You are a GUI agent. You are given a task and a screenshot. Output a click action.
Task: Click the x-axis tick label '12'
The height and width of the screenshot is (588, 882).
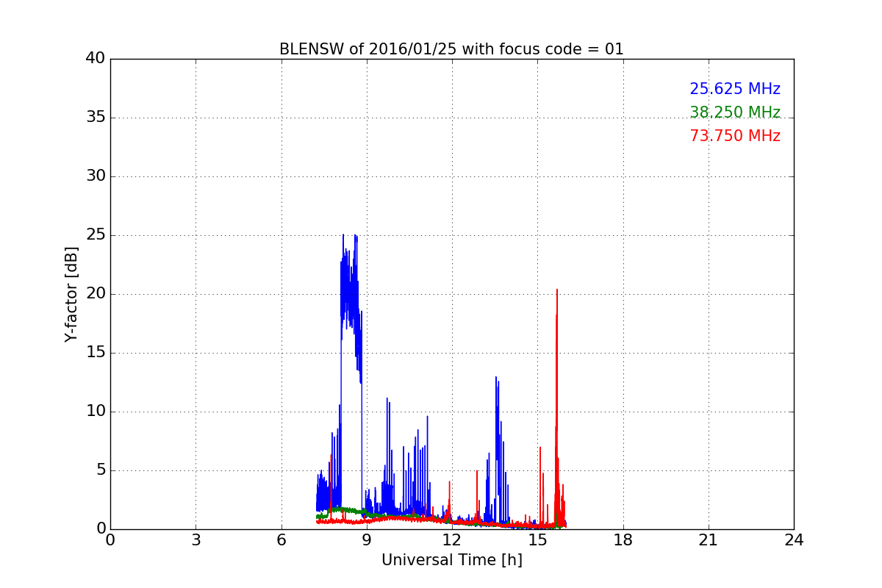pyautogui.click(x=452, y=539)
